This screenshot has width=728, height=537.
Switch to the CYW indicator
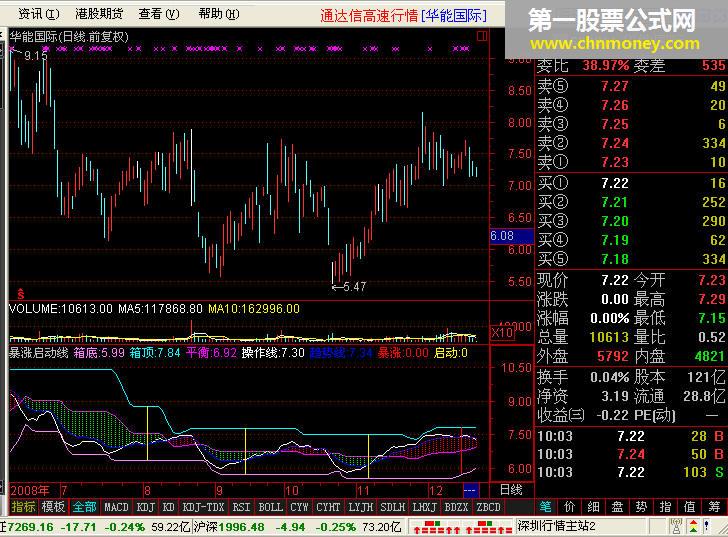pos(299,507)
